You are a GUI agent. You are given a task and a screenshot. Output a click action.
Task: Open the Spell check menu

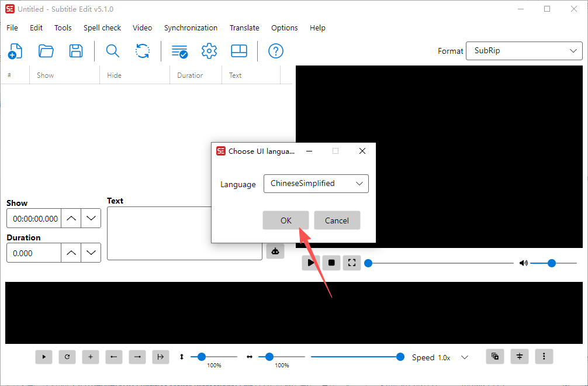tap(102, 27)
